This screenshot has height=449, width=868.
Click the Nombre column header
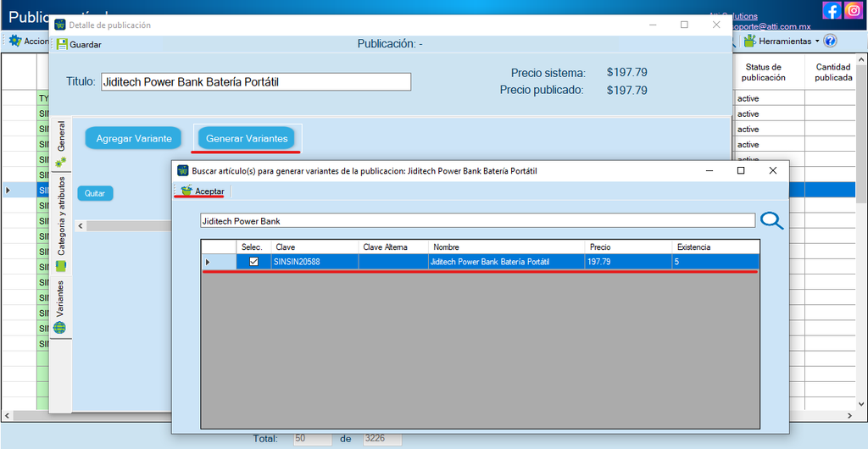(x=507, y=247)
